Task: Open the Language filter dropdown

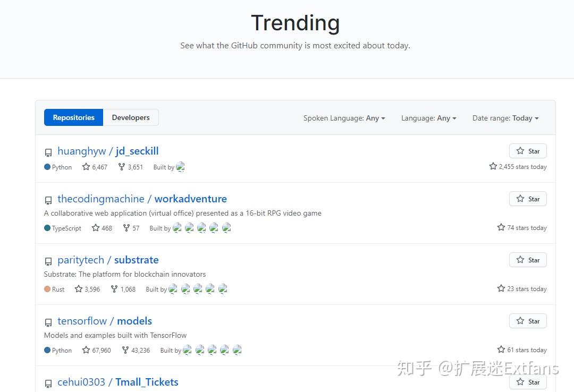Action: tap(428, 118)
